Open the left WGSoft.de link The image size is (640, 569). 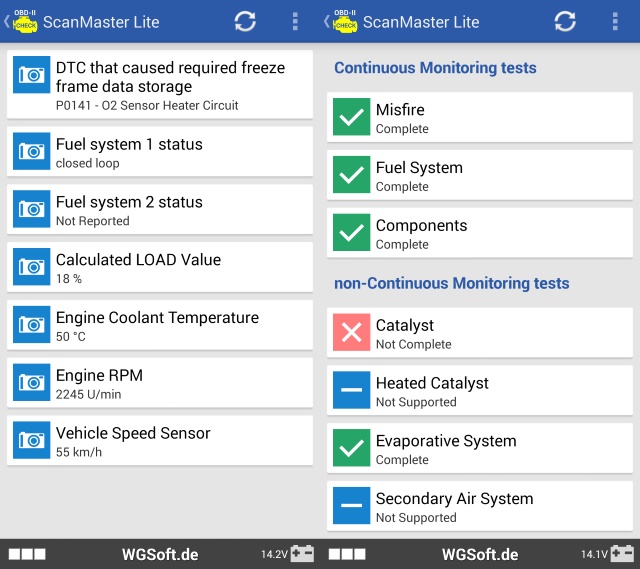160,554
